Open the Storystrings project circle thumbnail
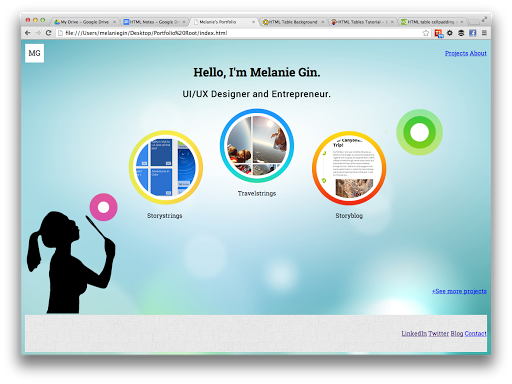This screenshot has width=512, height=384. (x=166, y=167)
